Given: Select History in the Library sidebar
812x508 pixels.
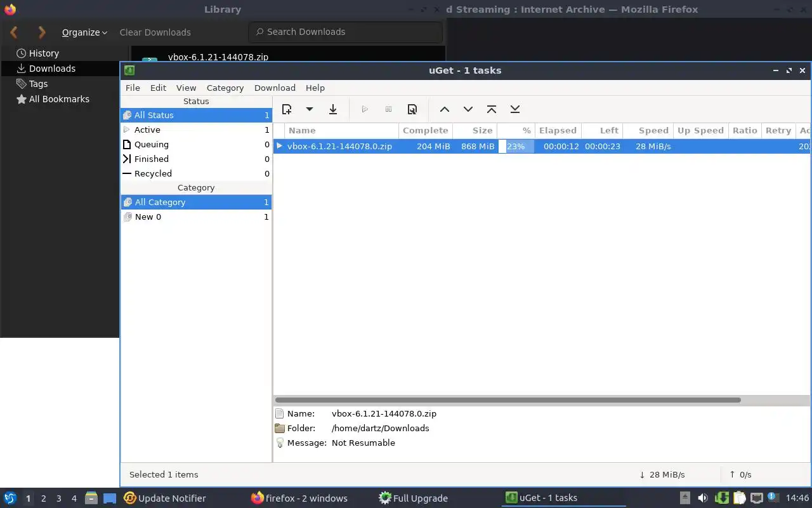Looking at the screenshot, I should point(44,53).
